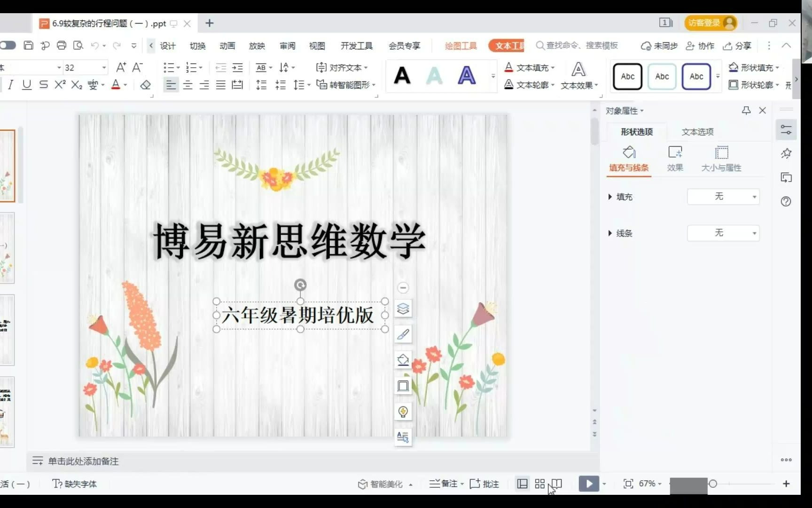812x508 pixels.
Task: Click the shape fill floating icon
Action: click(x=403, y=360)
